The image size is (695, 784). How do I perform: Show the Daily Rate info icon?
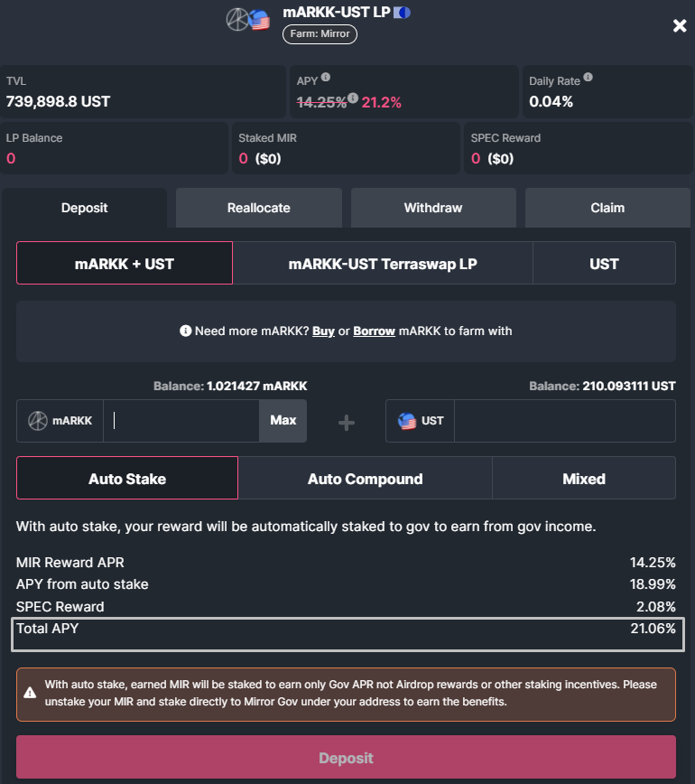point(588,79)
